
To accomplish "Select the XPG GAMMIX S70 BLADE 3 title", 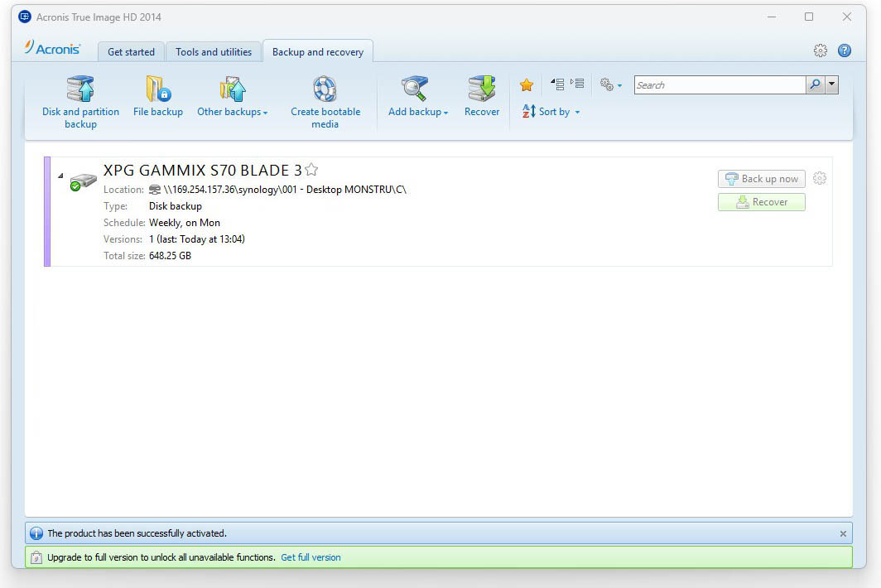I will (x=202, y=171).
